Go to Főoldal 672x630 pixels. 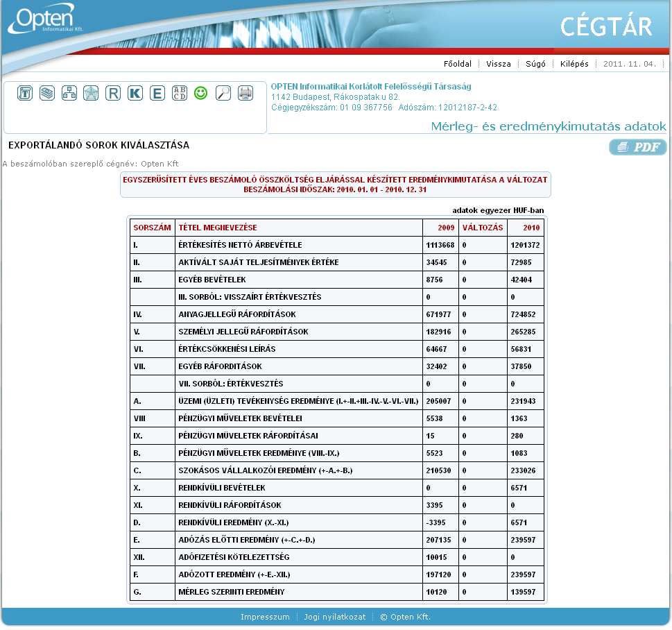pos(457,64)
